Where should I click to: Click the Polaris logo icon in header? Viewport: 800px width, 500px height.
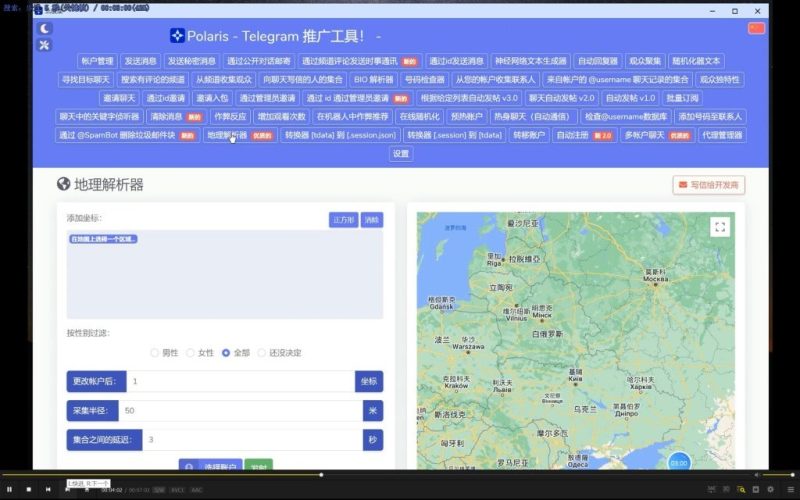point(177,36)
